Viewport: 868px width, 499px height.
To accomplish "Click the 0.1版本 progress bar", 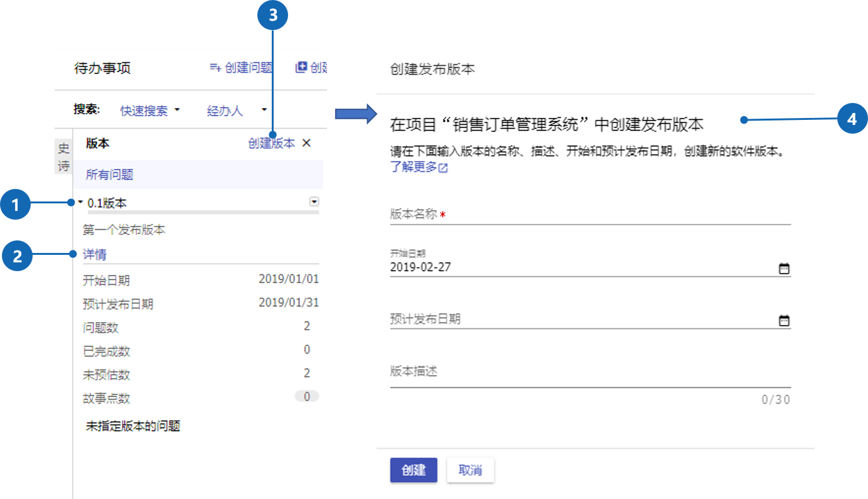I will point(203,213).
